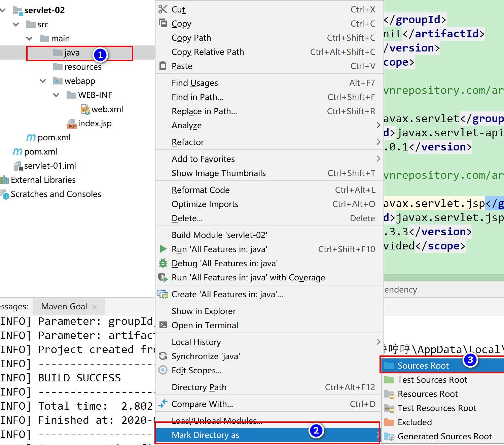Expand the Refactor submenu arrow
The image size is (504, 445).
pyautogui.click(x=378, y=142)
